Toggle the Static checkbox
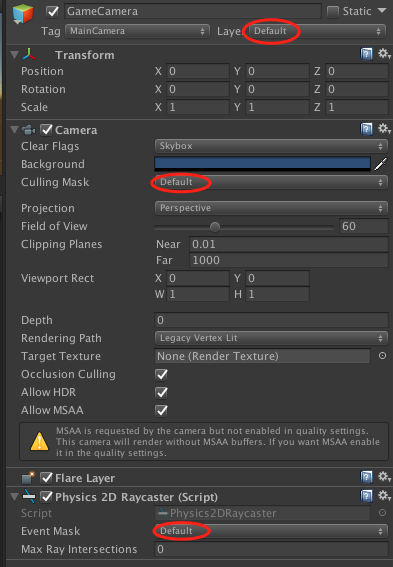This screenshot has width=393, height=567. click(x=333, y=12)
